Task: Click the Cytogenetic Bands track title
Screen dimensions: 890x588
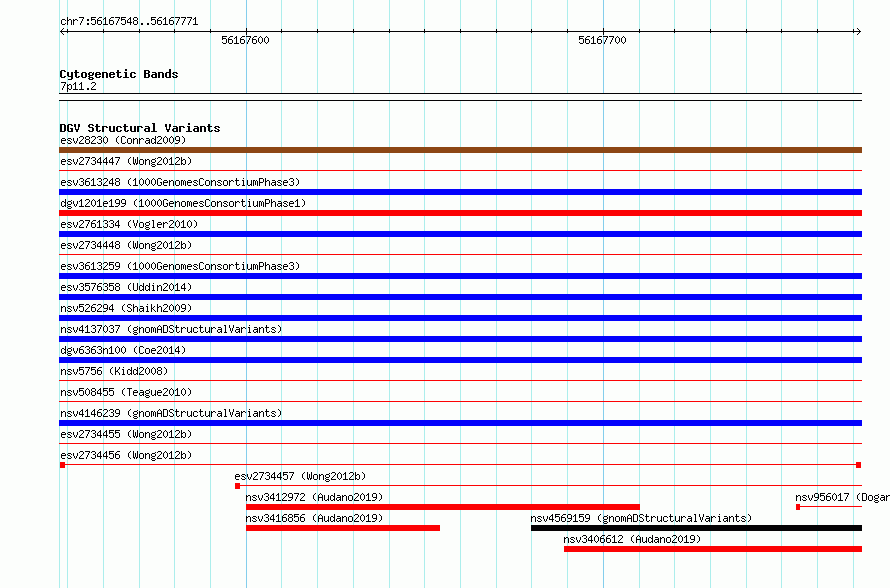Action: tap(119, 74)
